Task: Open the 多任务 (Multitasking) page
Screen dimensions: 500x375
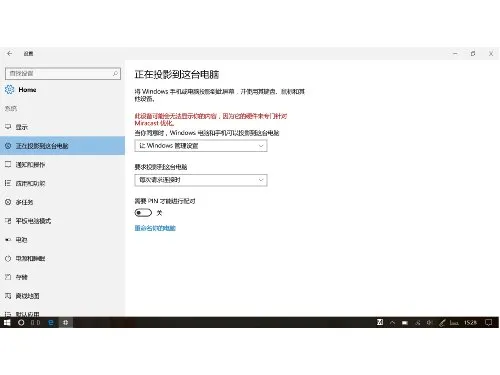Action: pos(62,202)
